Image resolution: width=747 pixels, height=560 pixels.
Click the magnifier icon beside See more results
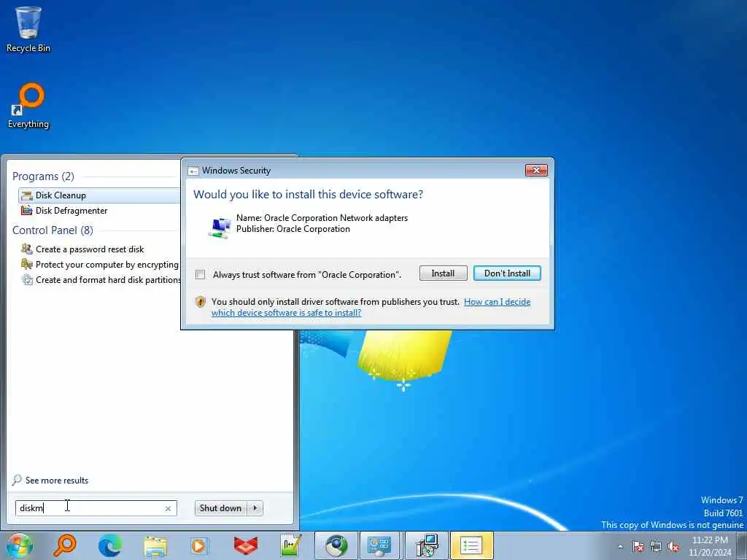(17, 480)
